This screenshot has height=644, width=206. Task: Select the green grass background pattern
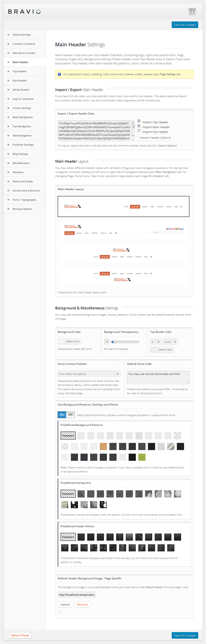pos(142,457)
